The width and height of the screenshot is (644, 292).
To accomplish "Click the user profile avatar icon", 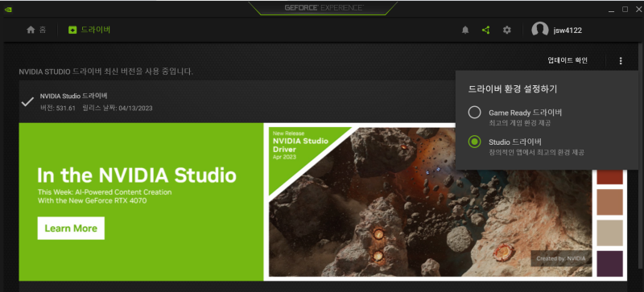I will tap(539, 30).
